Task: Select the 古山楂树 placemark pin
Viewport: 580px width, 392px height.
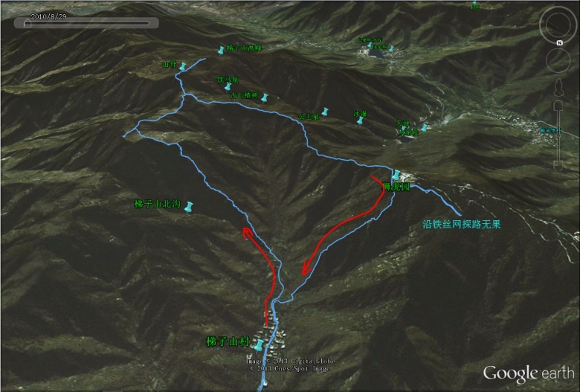Action: point(265,97)
